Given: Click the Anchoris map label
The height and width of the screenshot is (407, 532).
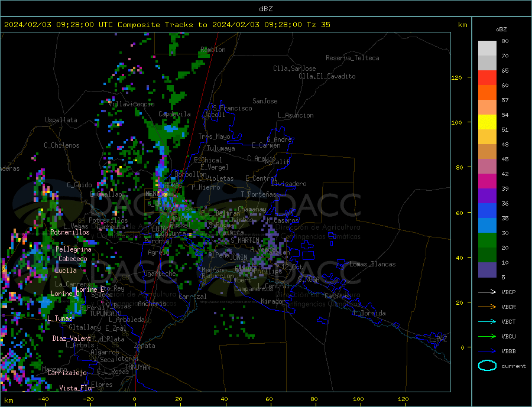Looking at the screenshot, I should click(152, 304).
